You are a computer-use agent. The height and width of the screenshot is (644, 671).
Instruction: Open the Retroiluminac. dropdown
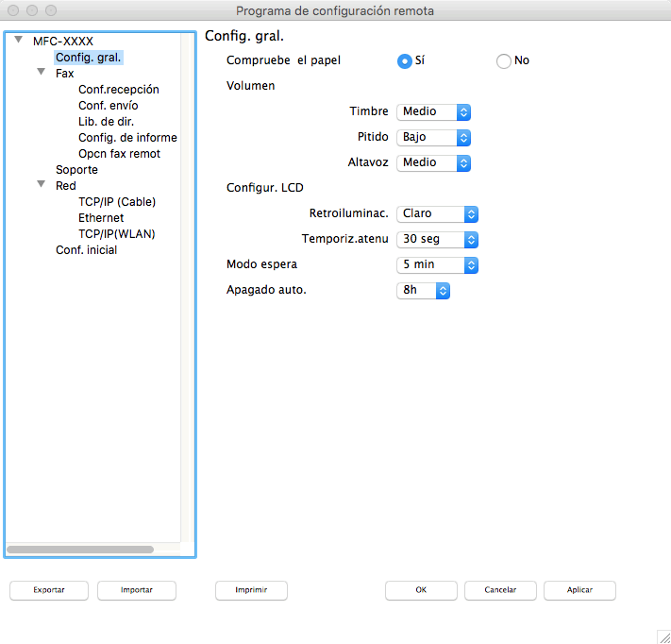pos(437,213)
